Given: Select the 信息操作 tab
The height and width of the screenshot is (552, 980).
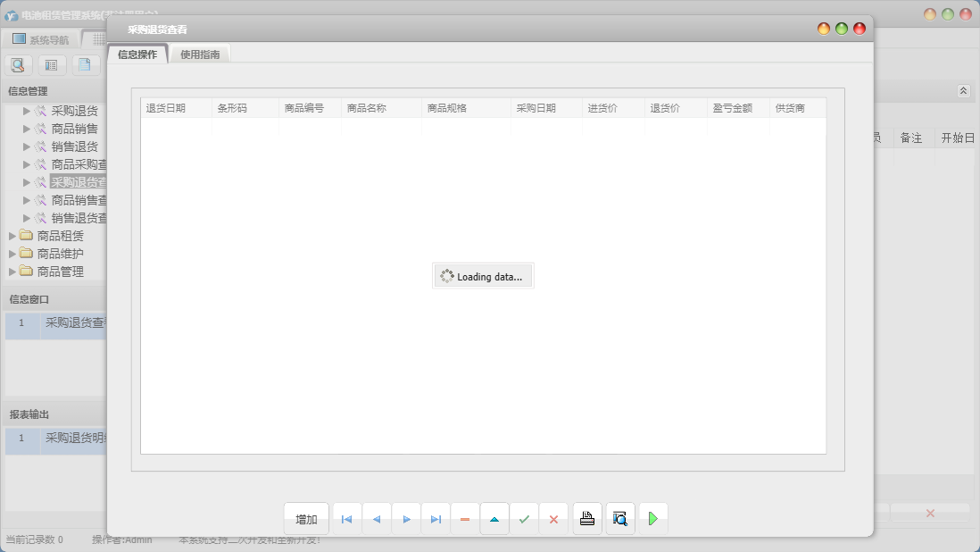Looking at the screenshot, I should click(x=137, y=54).
